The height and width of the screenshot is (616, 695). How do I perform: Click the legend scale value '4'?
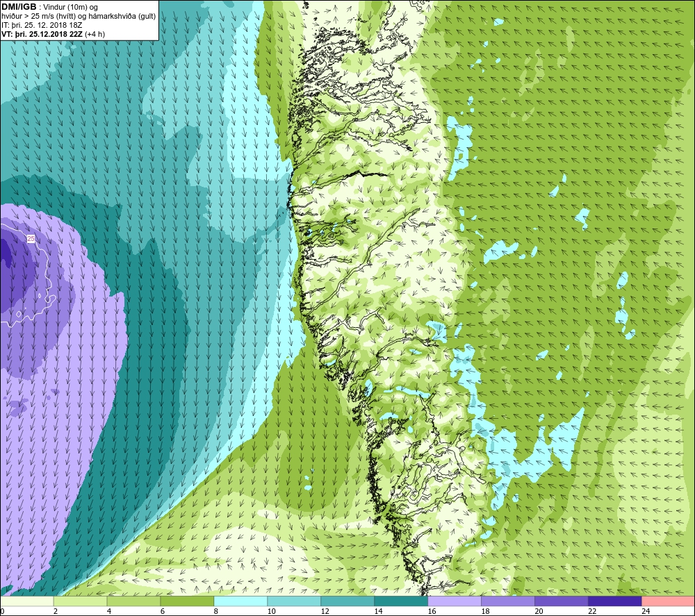(109, 611)
